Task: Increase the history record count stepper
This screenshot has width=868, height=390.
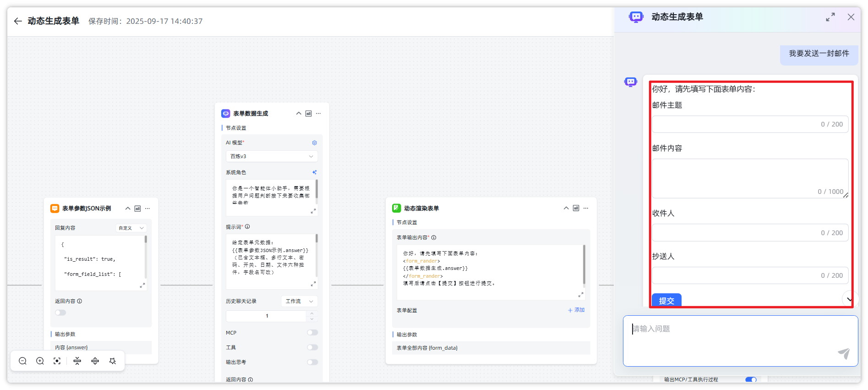Action: (x=312, y=313)
